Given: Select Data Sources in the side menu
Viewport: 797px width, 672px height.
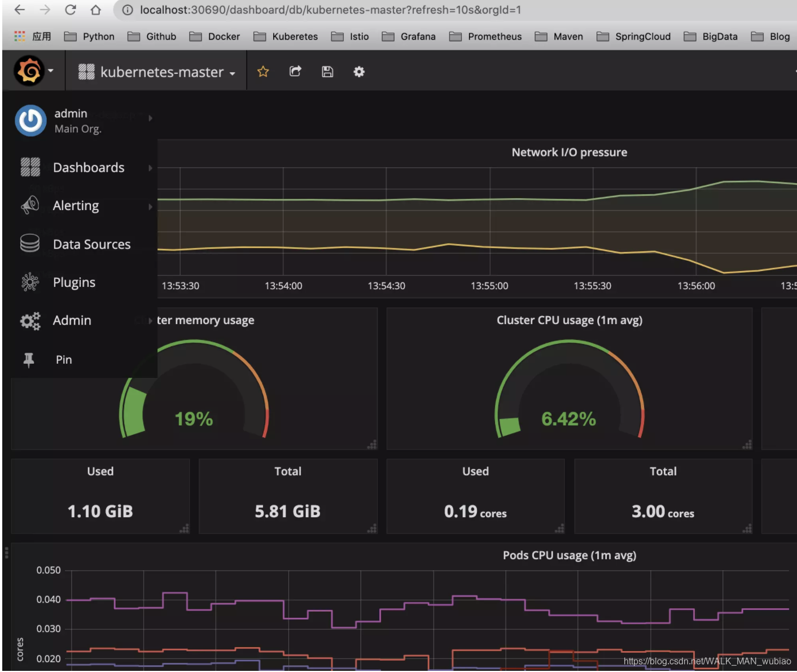Looking at the screenshot, I should (91, 244).
